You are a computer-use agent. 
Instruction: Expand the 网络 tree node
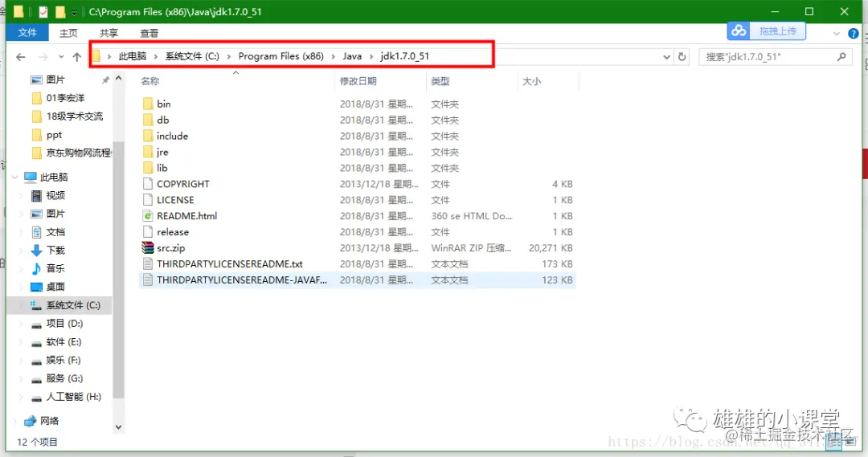pos(15,421)
